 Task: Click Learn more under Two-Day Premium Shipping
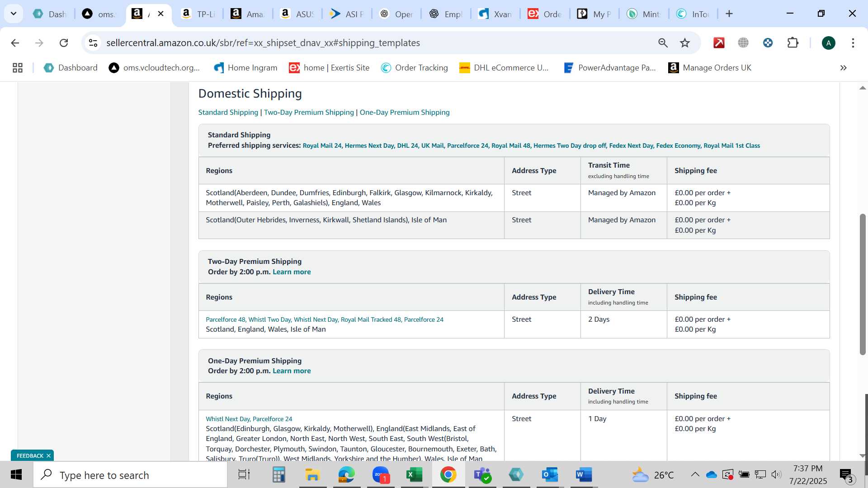292,272
